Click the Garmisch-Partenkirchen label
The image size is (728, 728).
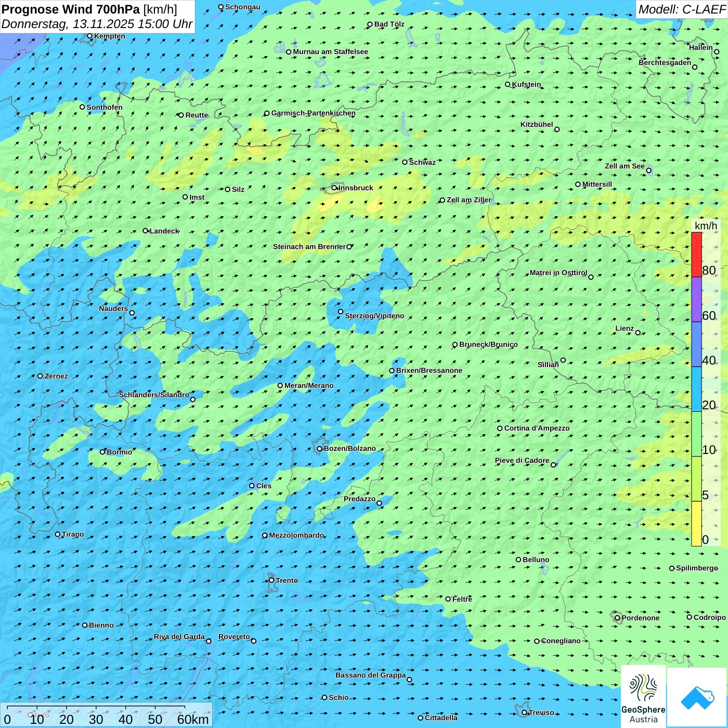[x=313, y=113]
